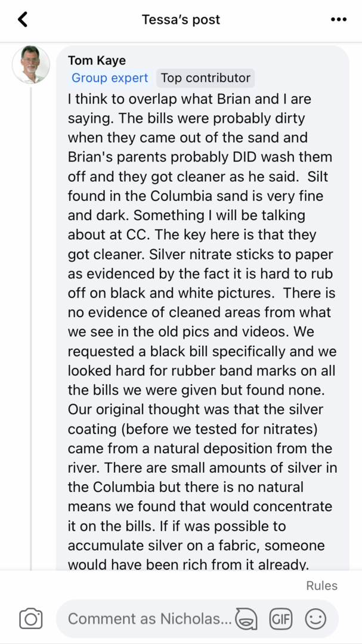Open camera to attach a photo
The width and height of the screenshot is (362, 644).
(x=31, y=618)
